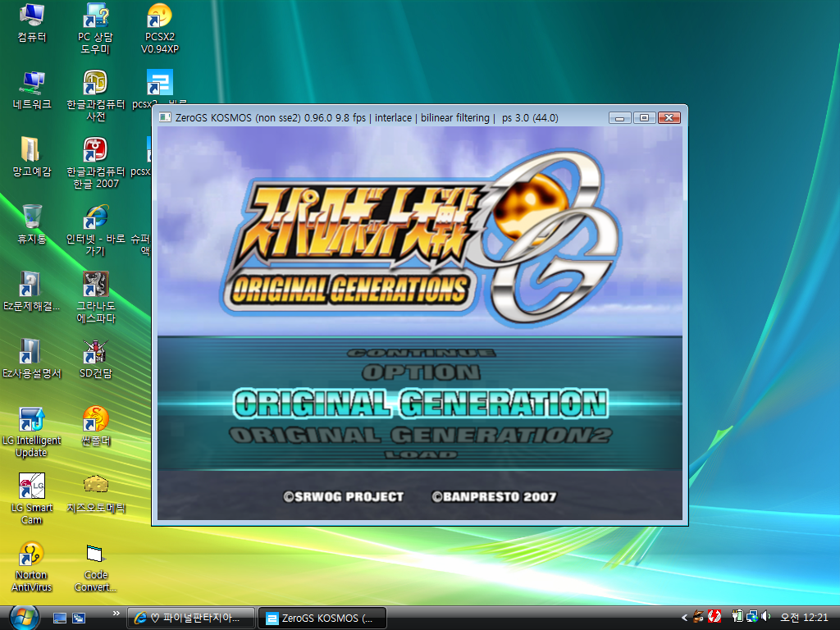The width and height of the screenshot is (840, 630).
Task: Launch 썬폴더 shortcut
Action: tap(95, 427)
